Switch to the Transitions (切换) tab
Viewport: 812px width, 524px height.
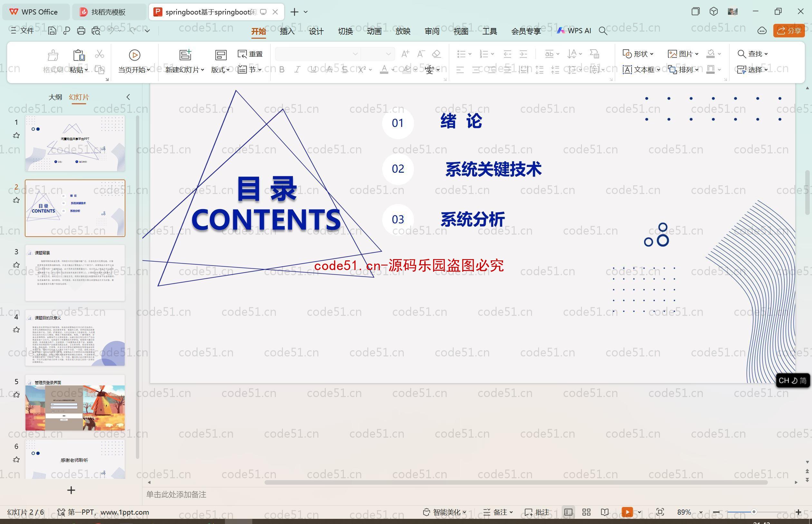pos(345,31)
